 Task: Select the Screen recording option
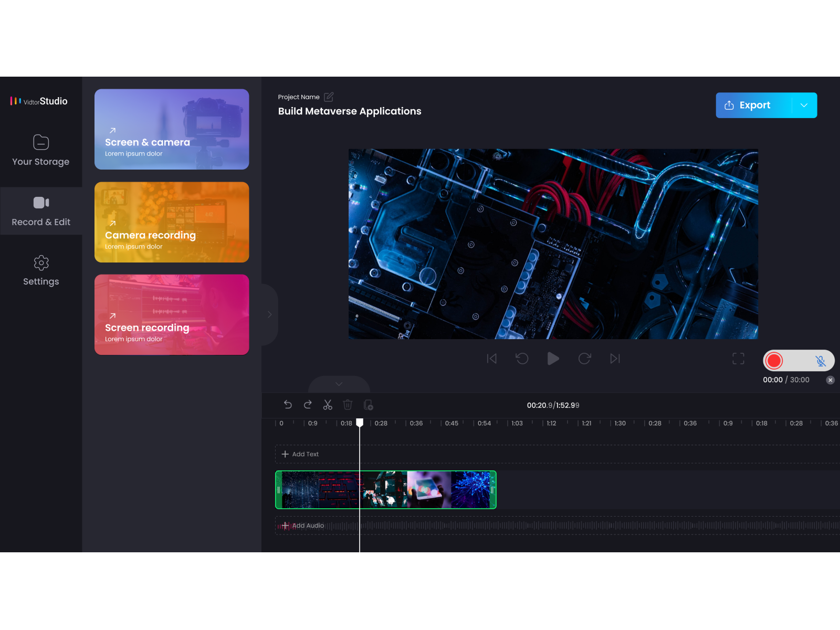(x=172, y=314)
